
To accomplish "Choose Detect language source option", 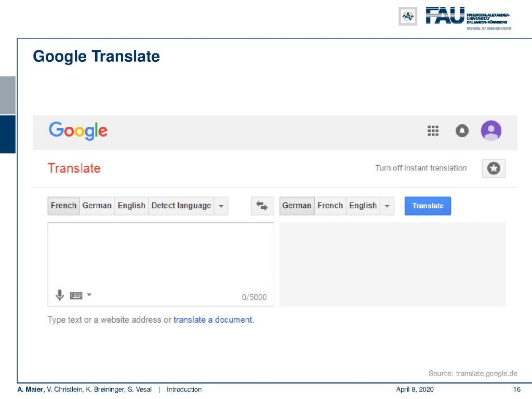I will (181, 206).
